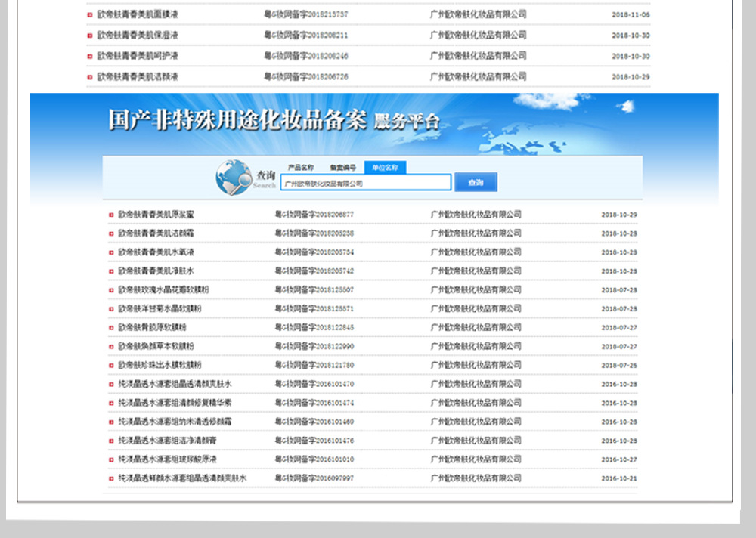756x538 pixels.
Task: Click red bullet beside record 2018213737
Action: 90,15
